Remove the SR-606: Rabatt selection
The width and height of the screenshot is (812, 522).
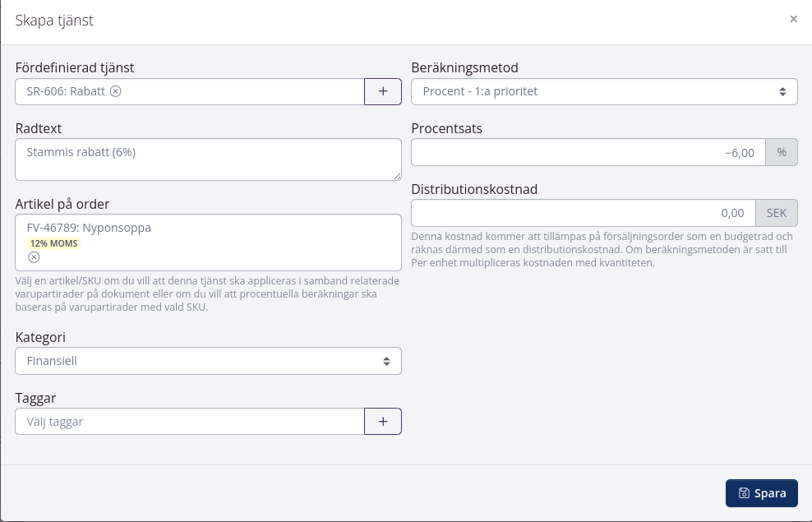point(116,91)
